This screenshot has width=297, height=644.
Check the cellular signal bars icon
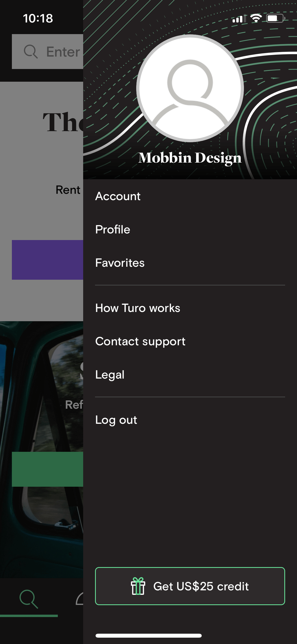point(239,19)
